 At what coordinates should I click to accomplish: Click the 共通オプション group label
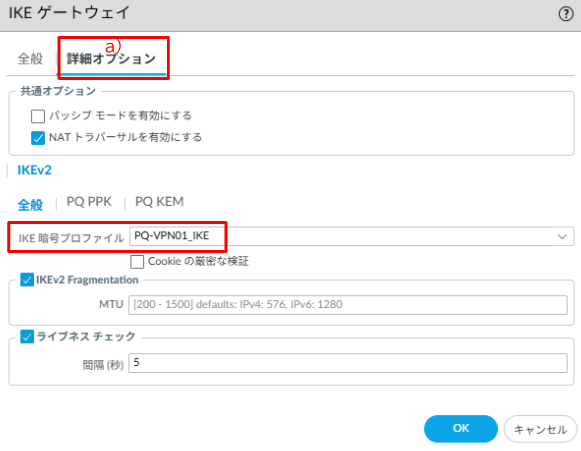click(58, 91)
